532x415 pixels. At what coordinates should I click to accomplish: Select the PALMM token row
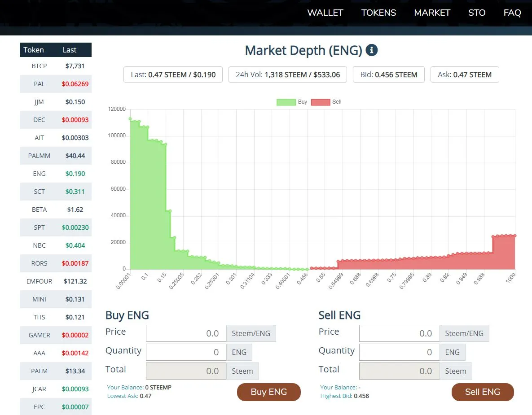56,156
